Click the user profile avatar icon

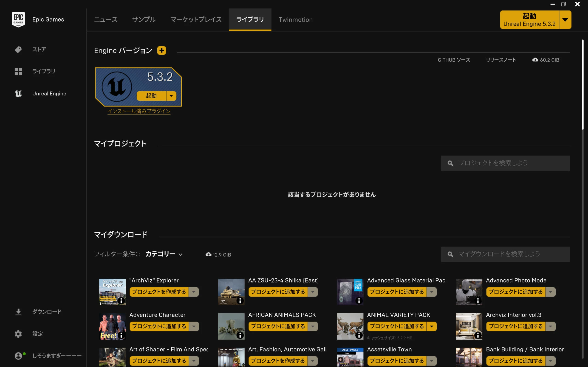[x=18, y=356]
